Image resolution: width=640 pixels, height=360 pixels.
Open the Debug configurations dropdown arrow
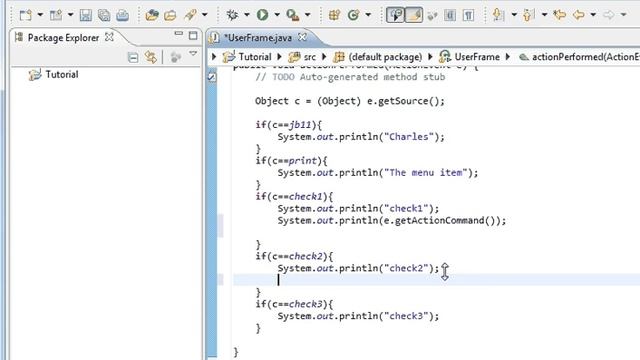pos(247,15)
